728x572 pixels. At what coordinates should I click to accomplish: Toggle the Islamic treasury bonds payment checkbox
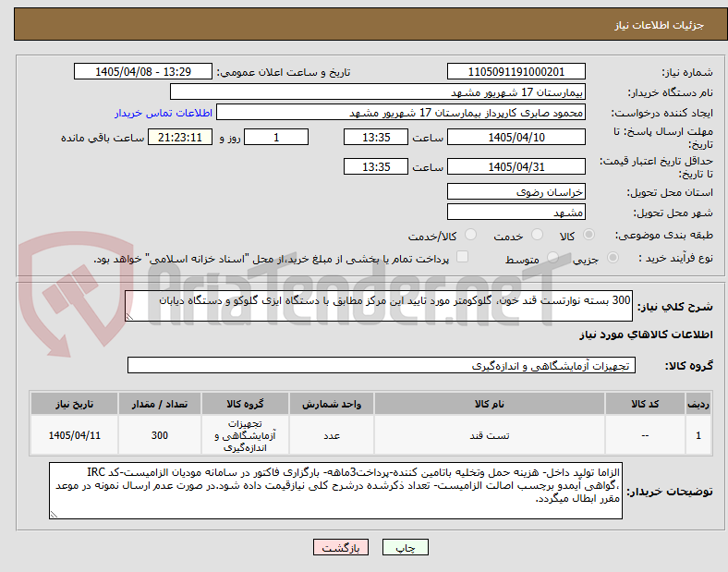tap(463, 257)
